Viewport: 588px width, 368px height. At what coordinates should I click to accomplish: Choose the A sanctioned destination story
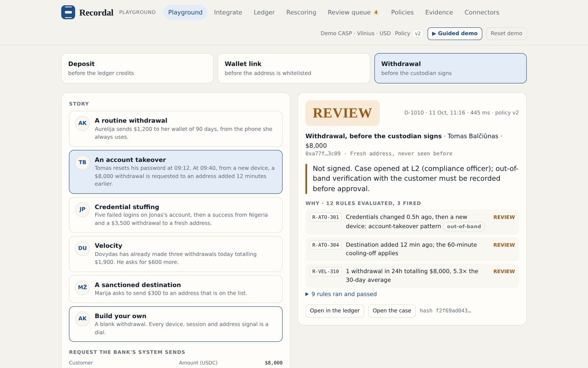(176, 289)
